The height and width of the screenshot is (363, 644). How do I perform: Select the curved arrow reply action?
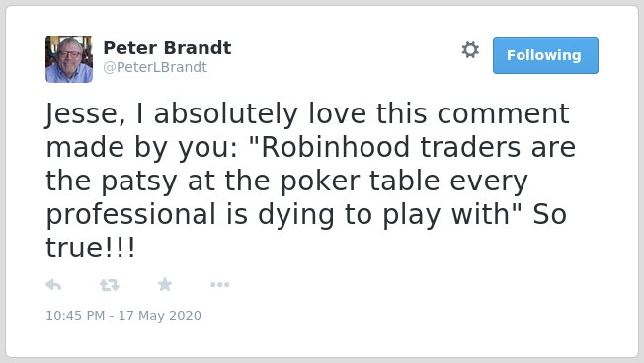click(x=53, y=285)
